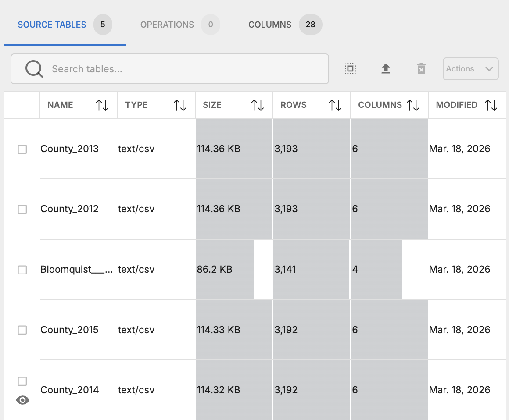Check the County_2012 row checkbox
509x420 pixels.
coord(22,209)
